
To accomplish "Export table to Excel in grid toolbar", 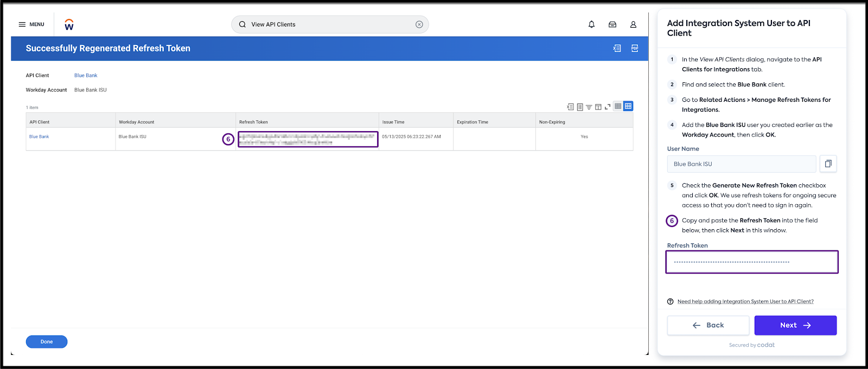I will tap(570, 107).
